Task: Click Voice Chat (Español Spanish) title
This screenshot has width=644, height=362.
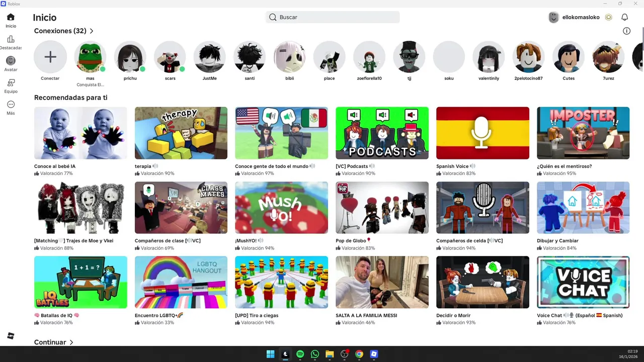Action: point(580,316)
